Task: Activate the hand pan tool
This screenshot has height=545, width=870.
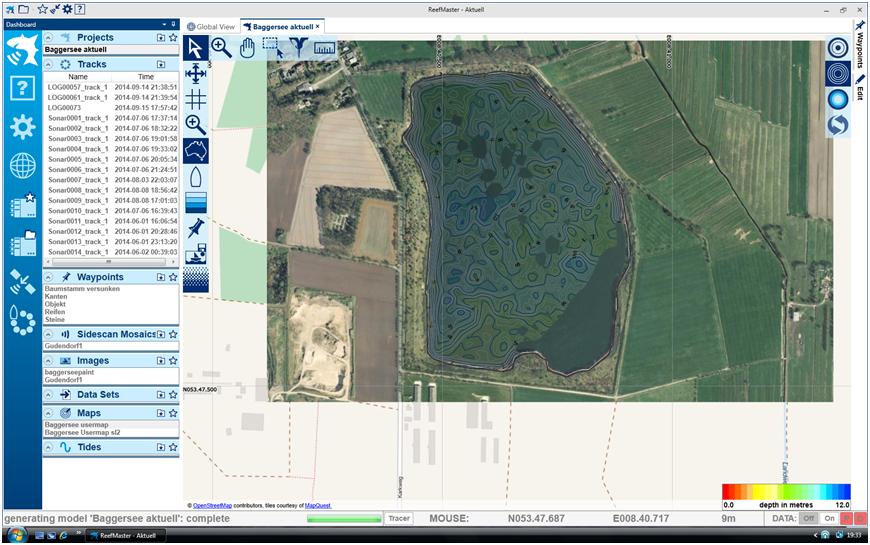Action: (247, 47)
